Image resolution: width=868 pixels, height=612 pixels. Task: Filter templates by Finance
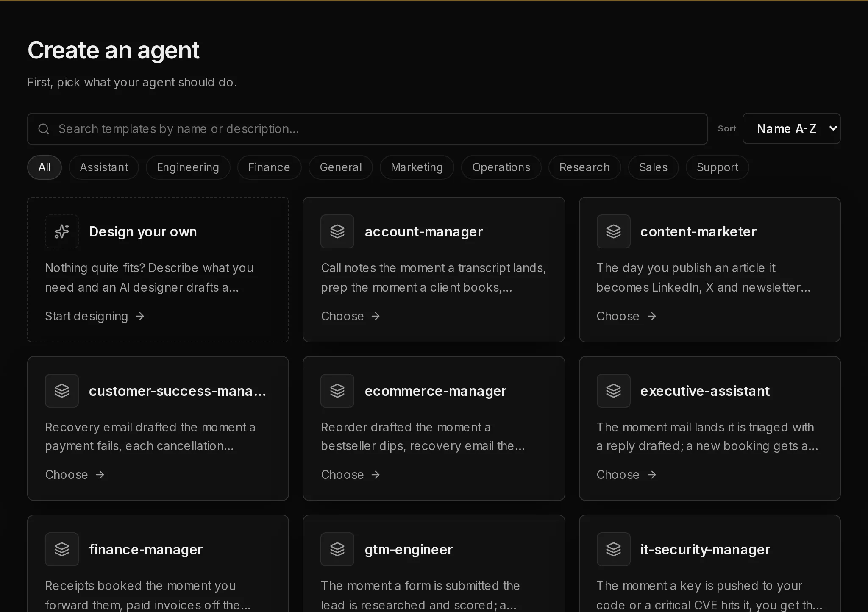tap(269, 167)
